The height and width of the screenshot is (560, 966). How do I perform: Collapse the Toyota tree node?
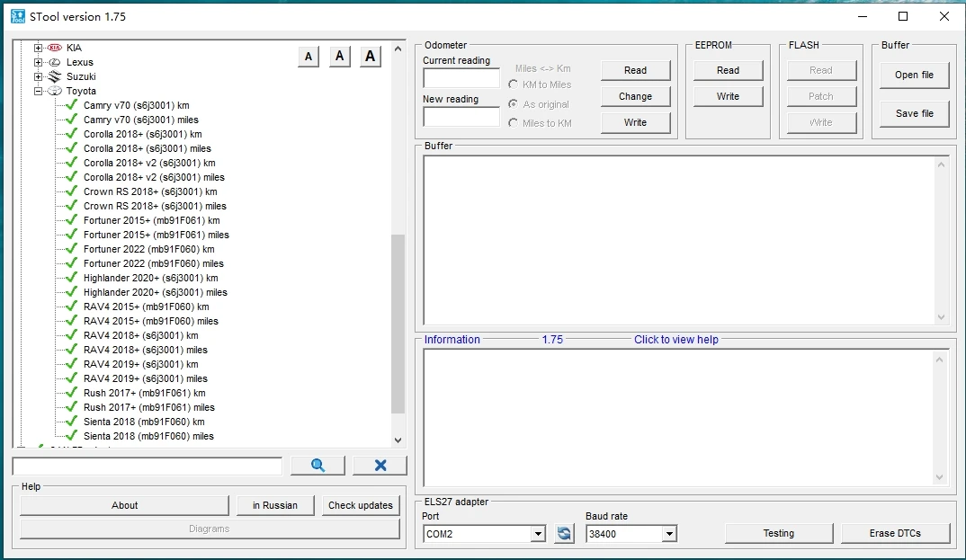(39, 91)
